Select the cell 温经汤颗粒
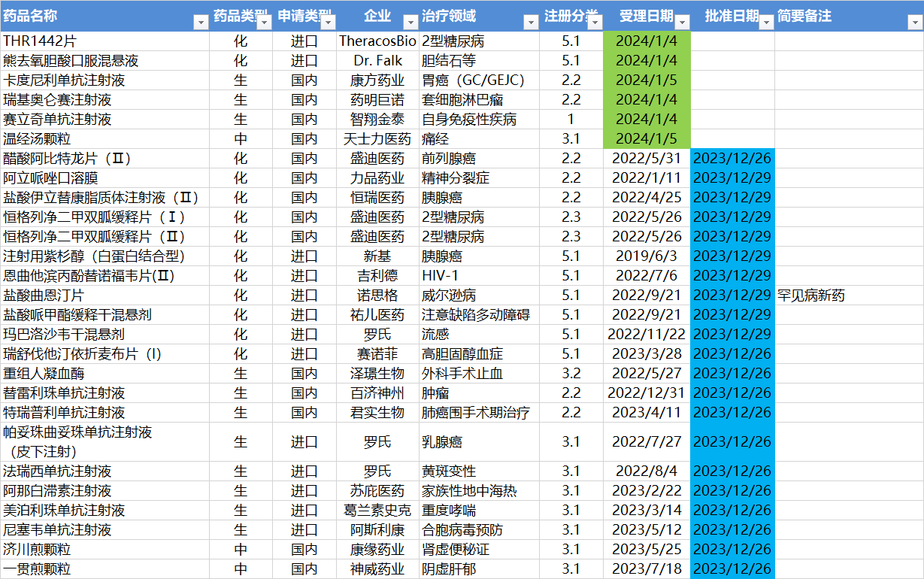This screenshot has width=924, height=579. pyautogui.click(x=105, y=139)
